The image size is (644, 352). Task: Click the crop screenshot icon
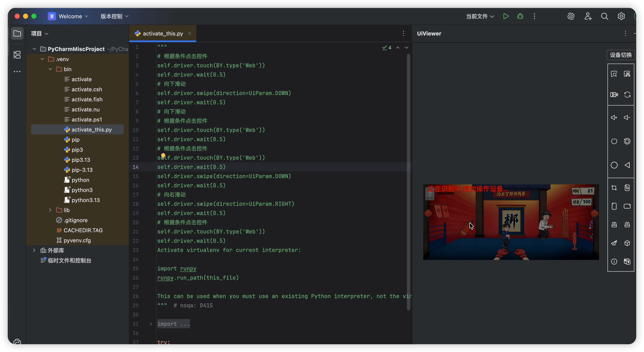pyautogui.click(x=614, y=188)
